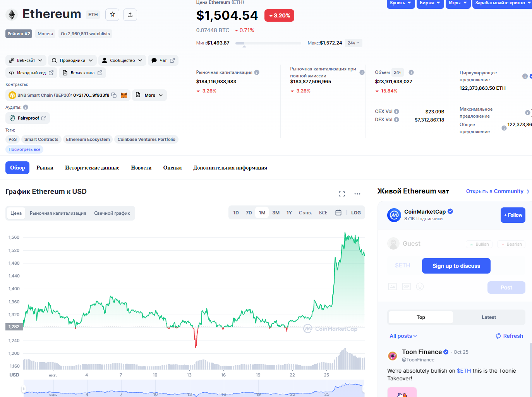
Task: Open the calendar date range picker
Action: click(338, 213)
